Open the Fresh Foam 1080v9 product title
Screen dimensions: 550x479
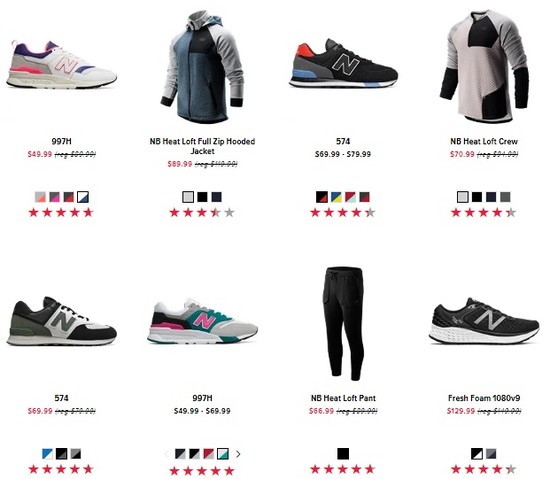[484, 398]
